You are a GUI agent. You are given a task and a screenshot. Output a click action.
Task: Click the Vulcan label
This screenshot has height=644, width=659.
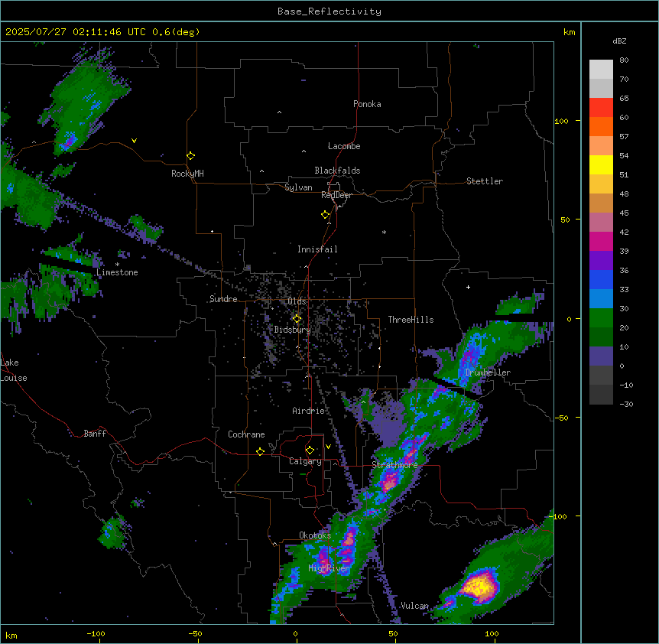pos(414,606)
